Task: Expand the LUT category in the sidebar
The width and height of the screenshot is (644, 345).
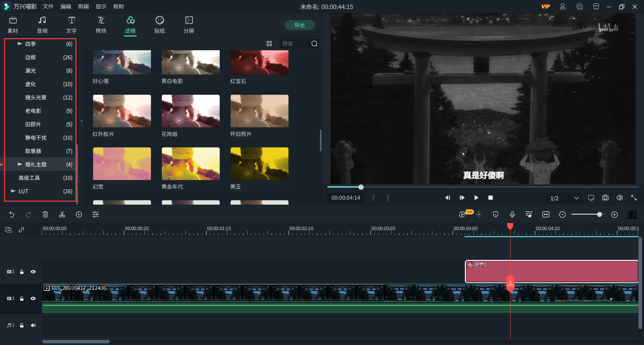Action: coord(13,191)
